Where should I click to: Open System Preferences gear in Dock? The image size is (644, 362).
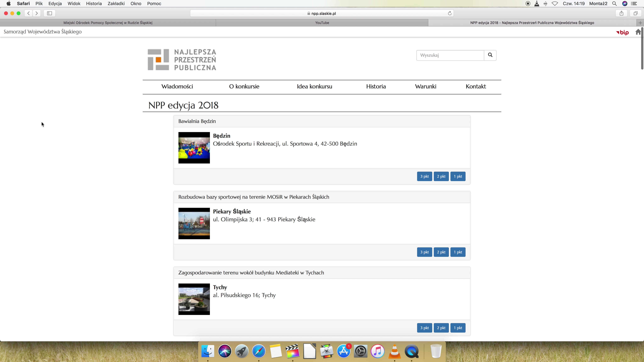click(x=361, y=351)
